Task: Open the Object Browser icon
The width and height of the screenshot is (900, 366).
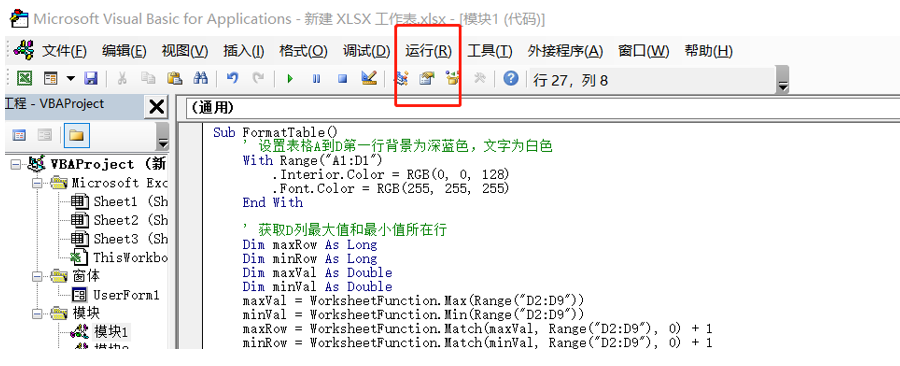Action: (453, 79)
